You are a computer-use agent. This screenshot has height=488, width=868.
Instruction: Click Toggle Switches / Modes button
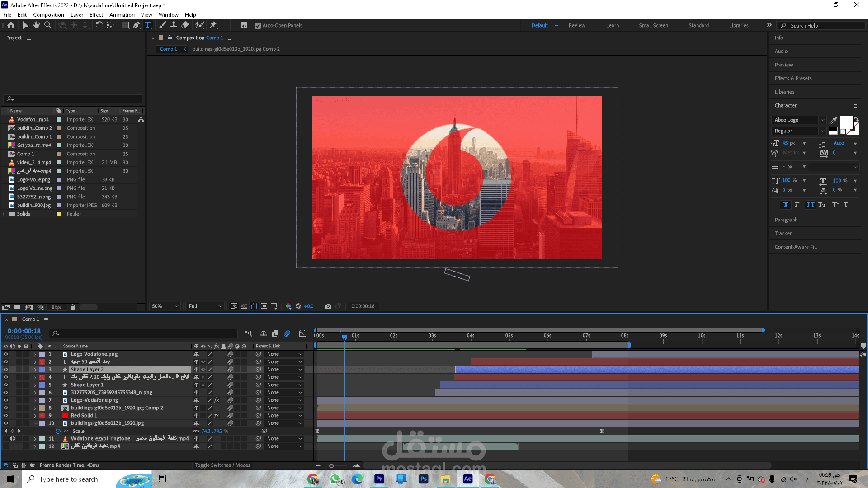coord(222,465)
